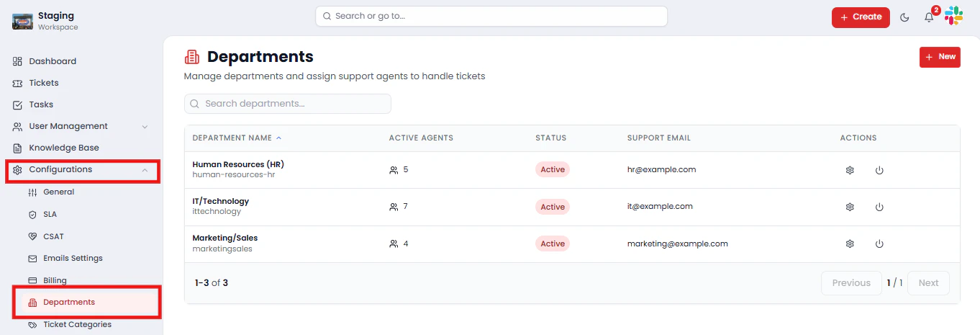Open settings gear for Human Resources department

[x=850, y=170]
